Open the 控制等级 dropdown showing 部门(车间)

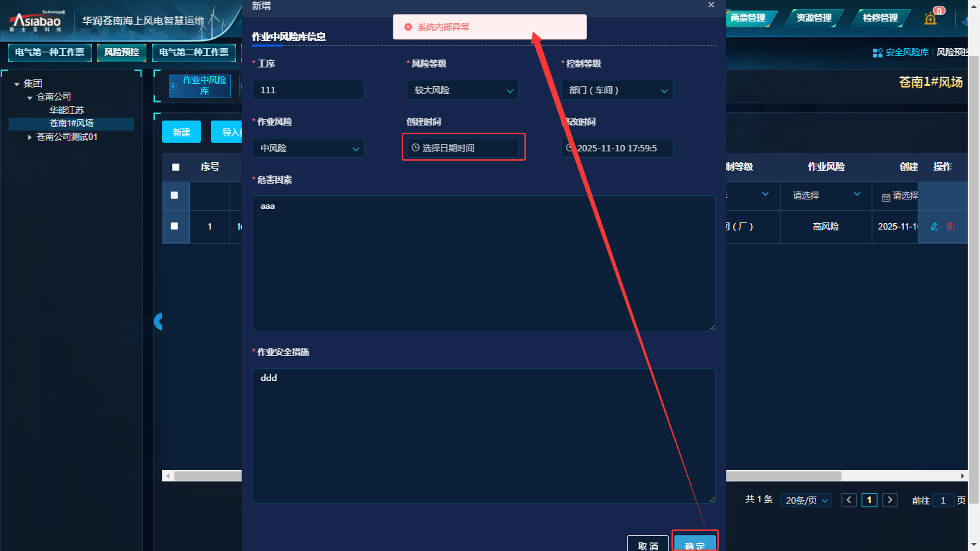coord(617,90)
